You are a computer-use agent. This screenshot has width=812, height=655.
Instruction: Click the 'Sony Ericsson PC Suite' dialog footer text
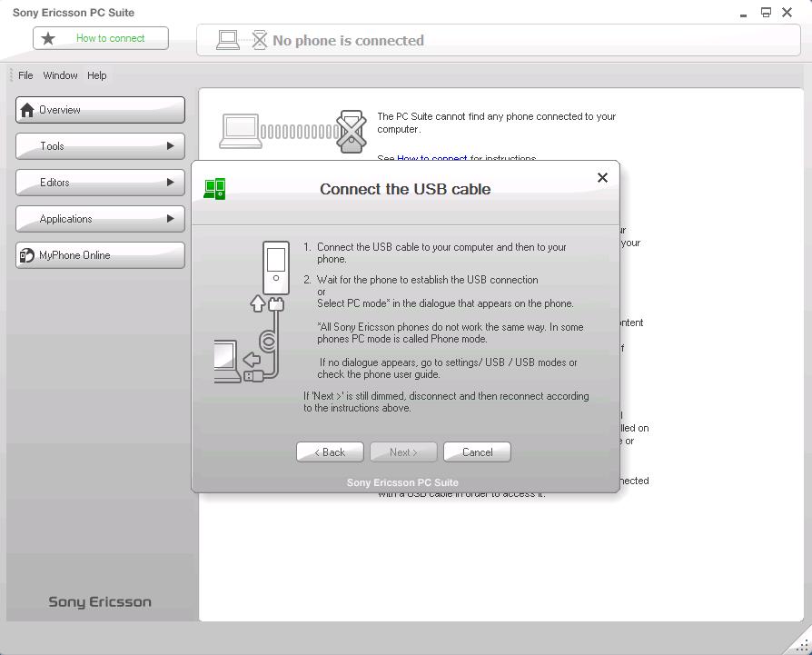[x=402, y=482]
